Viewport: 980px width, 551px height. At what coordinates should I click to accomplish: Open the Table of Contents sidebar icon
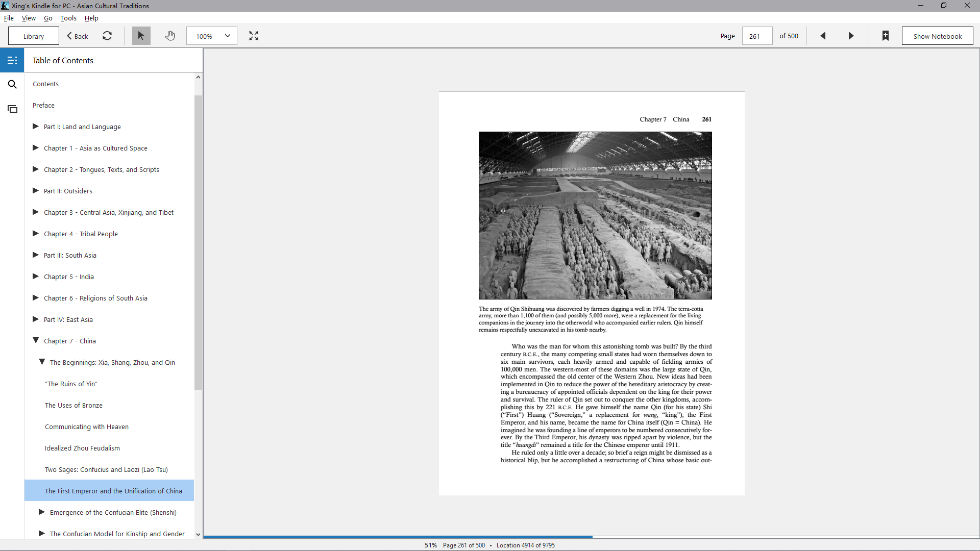12,60
